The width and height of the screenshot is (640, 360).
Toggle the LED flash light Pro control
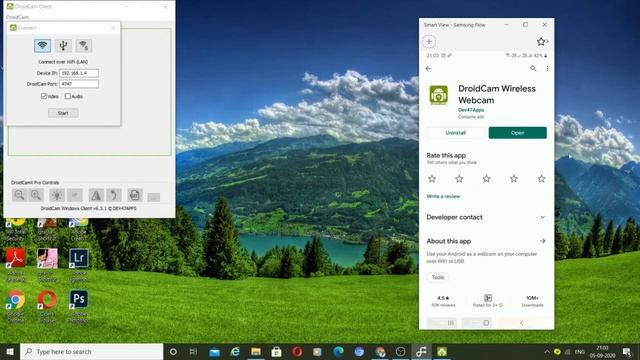click(x=57, y=195)
